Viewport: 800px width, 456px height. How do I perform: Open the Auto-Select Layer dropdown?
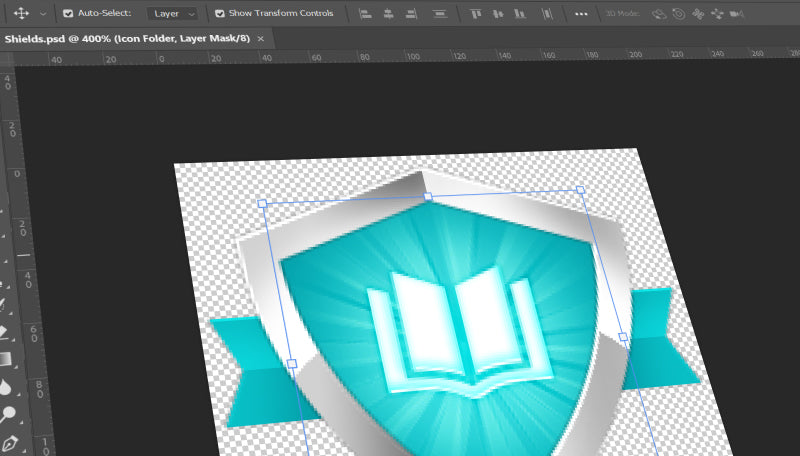tap(173, 14)
